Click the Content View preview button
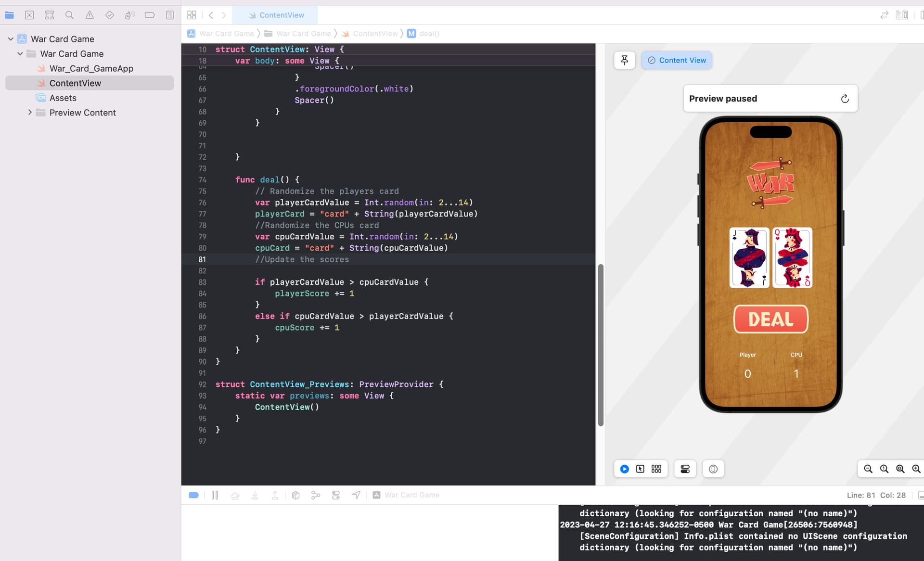 click(x=676, y=60)
